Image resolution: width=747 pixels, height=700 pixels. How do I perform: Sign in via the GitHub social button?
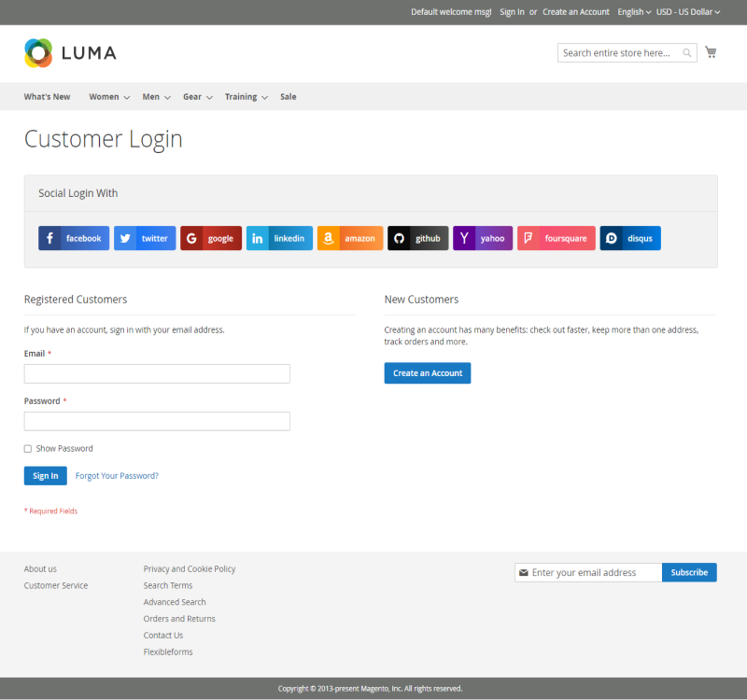(x=417, y=238)
